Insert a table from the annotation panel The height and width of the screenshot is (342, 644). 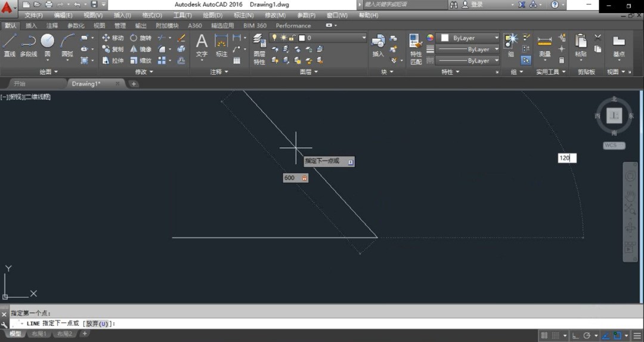pos(237,60)
